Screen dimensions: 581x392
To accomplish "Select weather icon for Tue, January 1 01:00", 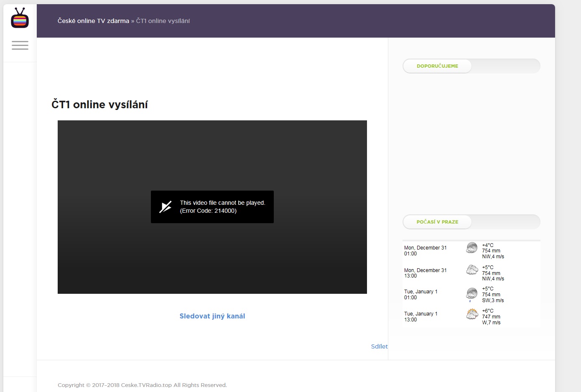I will pyautogui.click(x=472, y=294).
